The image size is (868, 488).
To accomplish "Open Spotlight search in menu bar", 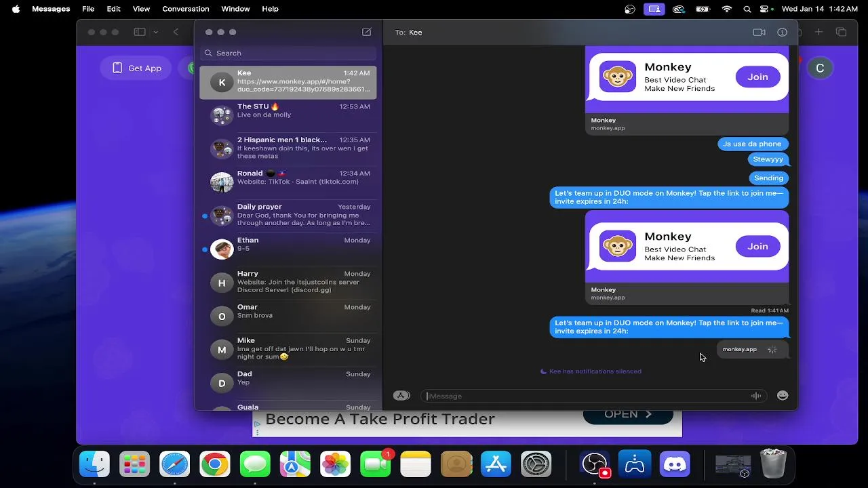I will (747, 9).
